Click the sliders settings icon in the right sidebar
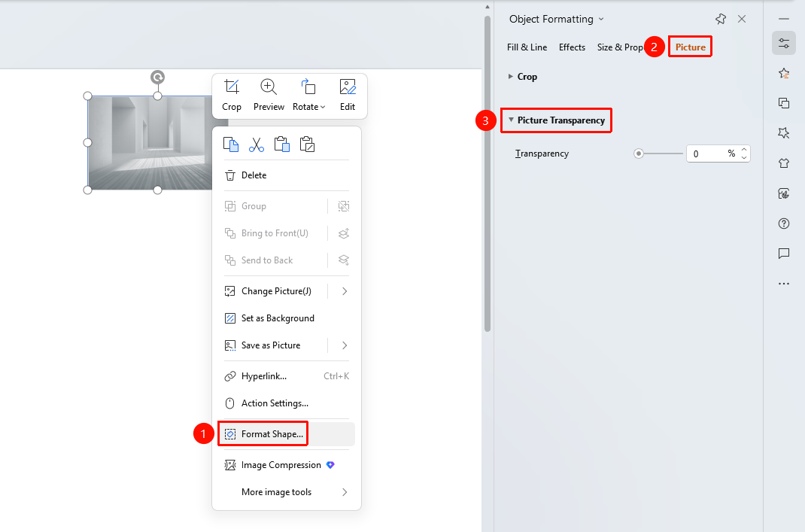Image resolution: width=805 pixels, height=532 pixels. pos(784,43)
